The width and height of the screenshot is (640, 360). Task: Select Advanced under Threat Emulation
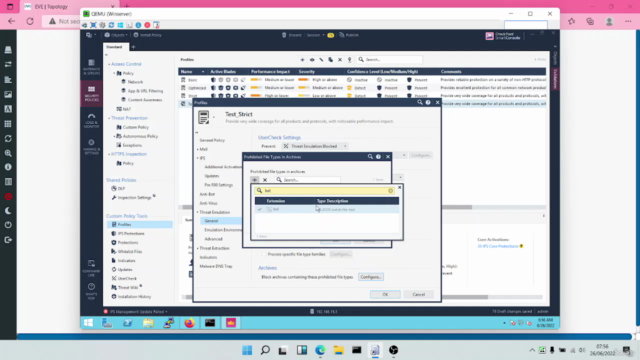point(213,239)
